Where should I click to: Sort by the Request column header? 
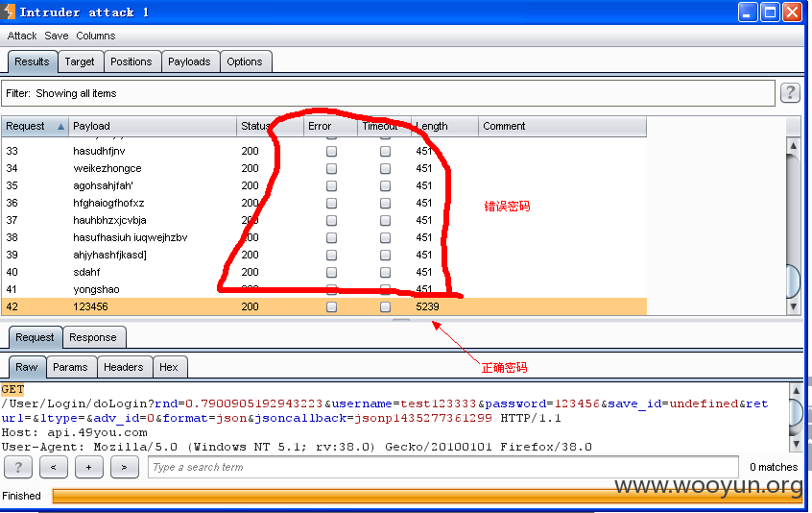(35, 126)
